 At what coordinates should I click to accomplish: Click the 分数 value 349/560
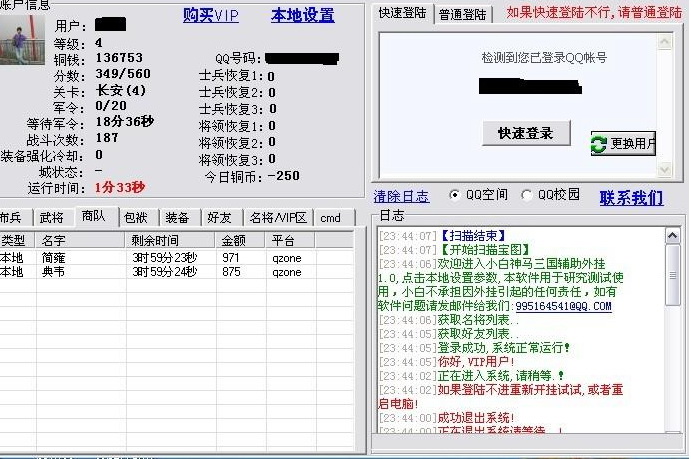123,74
